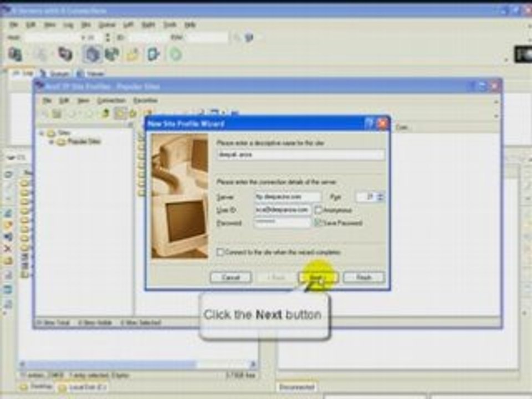Click the left pane horizontal scrollbar

139,365
